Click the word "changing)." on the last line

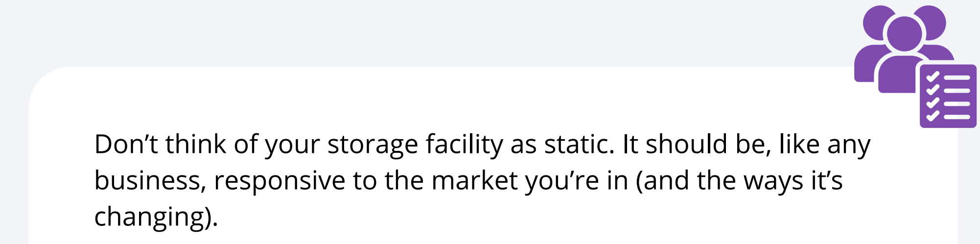tap(156, 218)
